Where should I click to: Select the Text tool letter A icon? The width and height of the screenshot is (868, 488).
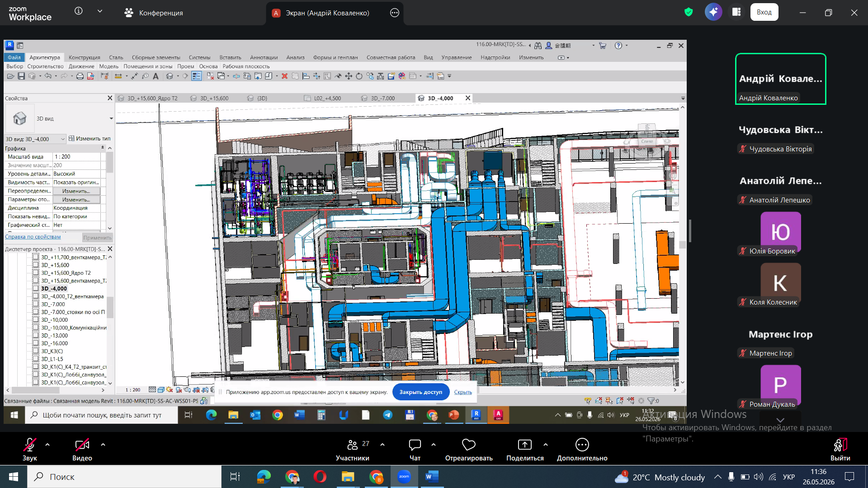pos(156,76)
